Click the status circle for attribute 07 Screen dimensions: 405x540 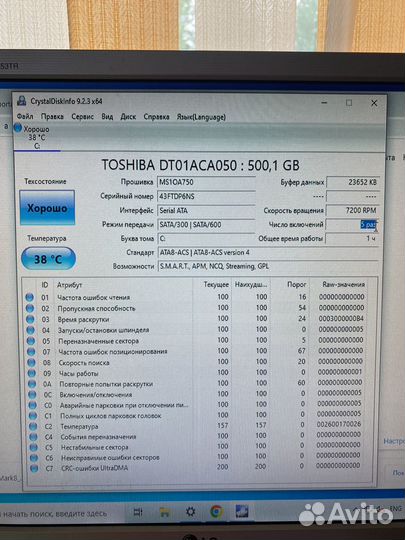[x=31, y=352]
